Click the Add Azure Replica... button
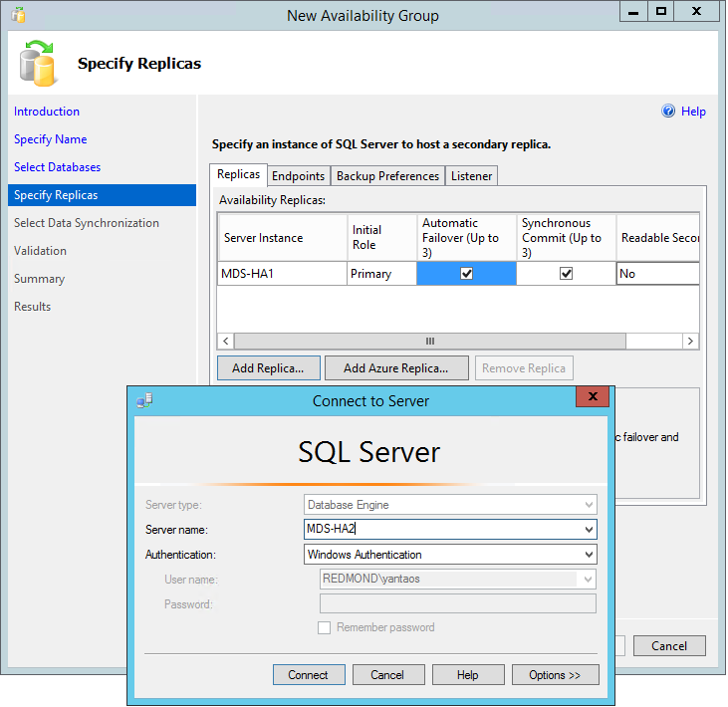This screenshot has height=707, width=728. (x=396, y=368)
